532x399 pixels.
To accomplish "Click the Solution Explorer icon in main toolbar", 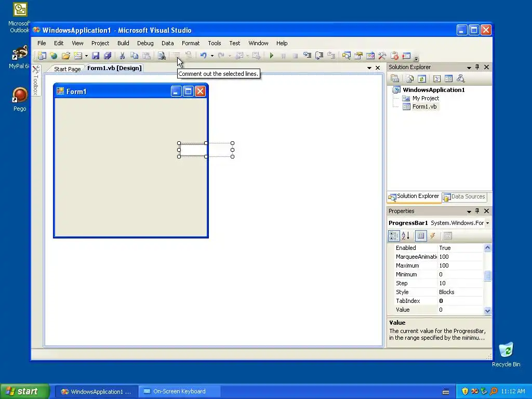I will 346,56.
